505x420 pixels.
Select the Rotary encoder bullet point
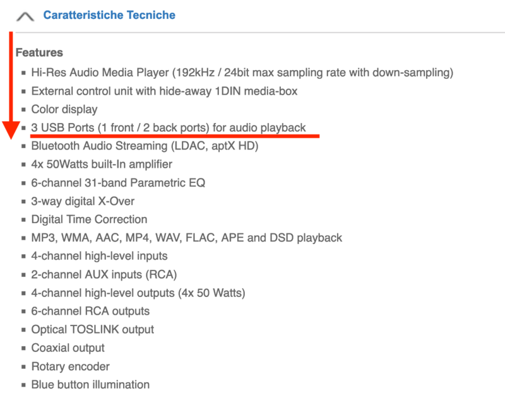[70, 366]
